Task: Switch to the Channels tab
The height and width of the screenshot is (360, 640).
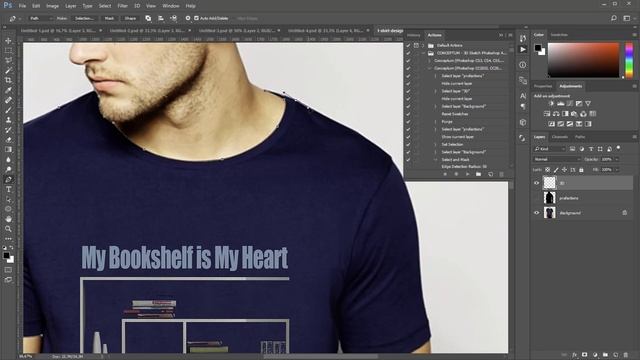Action: (560, 137)
